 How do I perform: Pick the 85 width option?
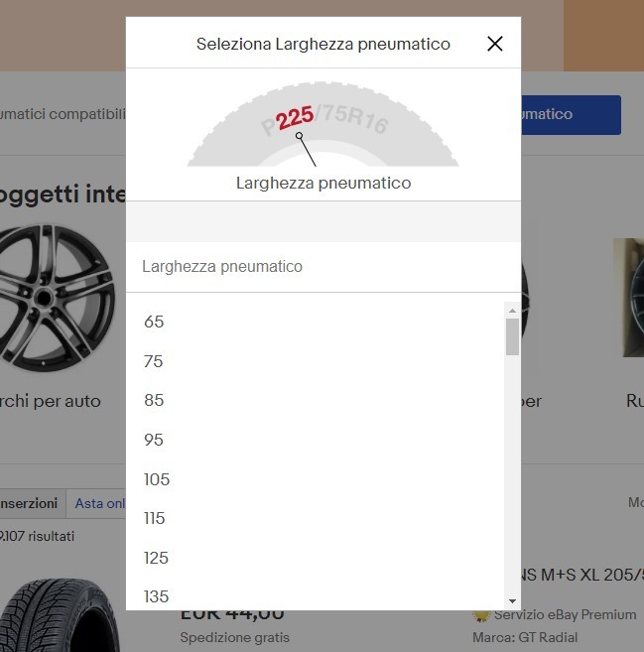tap(316, 401)
